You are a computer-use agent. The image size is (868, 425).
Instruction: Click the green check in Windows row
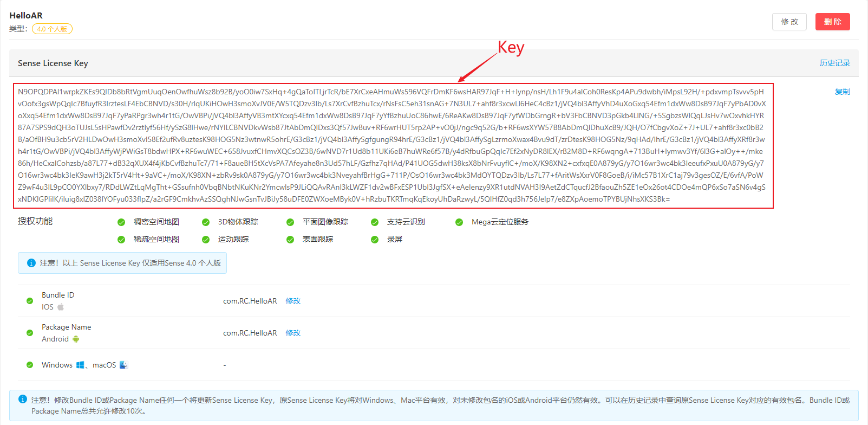pos(30,365)
